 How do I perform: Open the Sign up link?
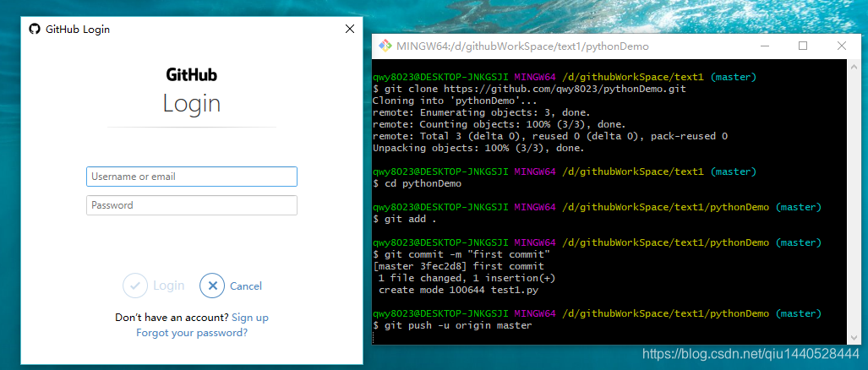click(x=250, y=318)
